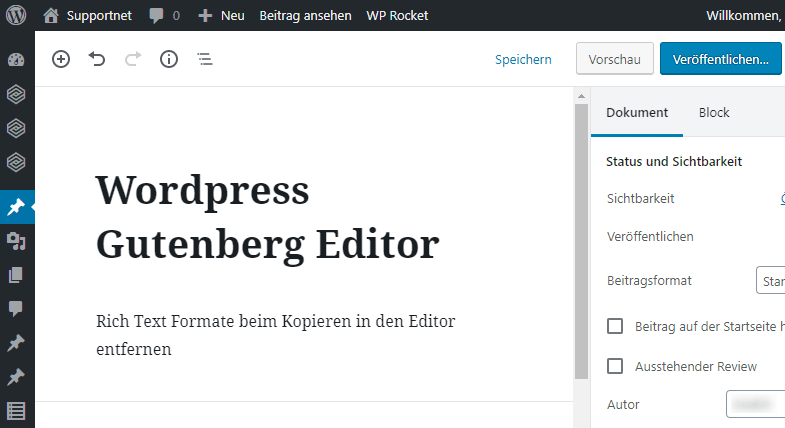Click the Willkommen account menu
The image size is (785, 428).
tap(745, 16)
